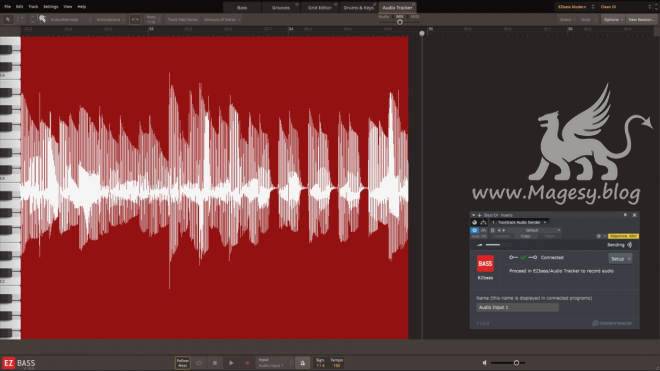Open the Setup dropdown in Audio Sender
This screenshot has height=371, width=660.
click(x=620, y=259)
